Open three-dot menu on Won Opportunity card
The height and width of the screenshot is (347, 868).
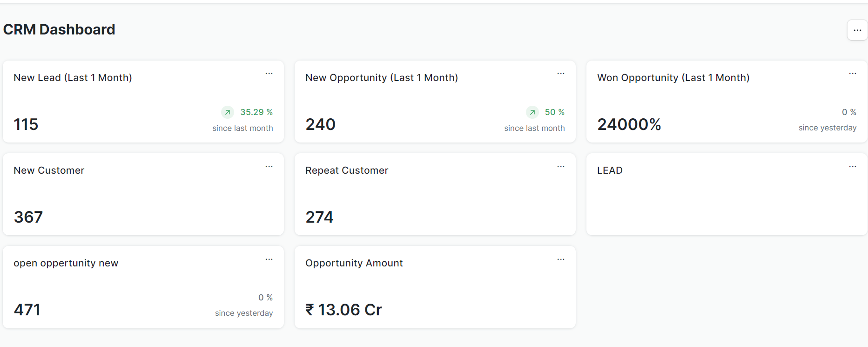pos(853,74)
